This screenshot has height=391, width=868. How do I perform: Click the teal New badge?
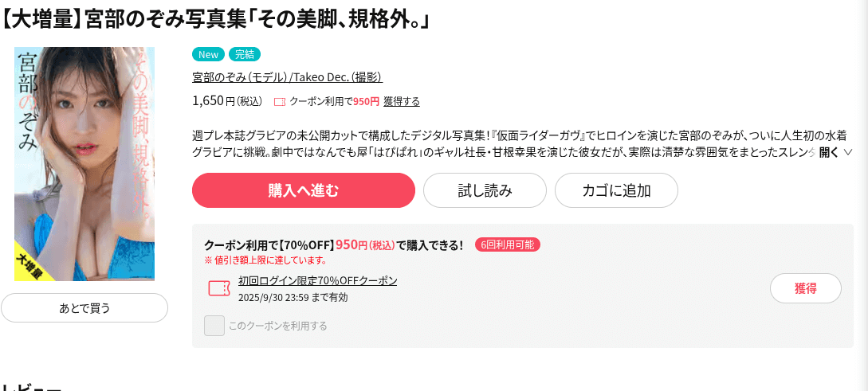208,54
